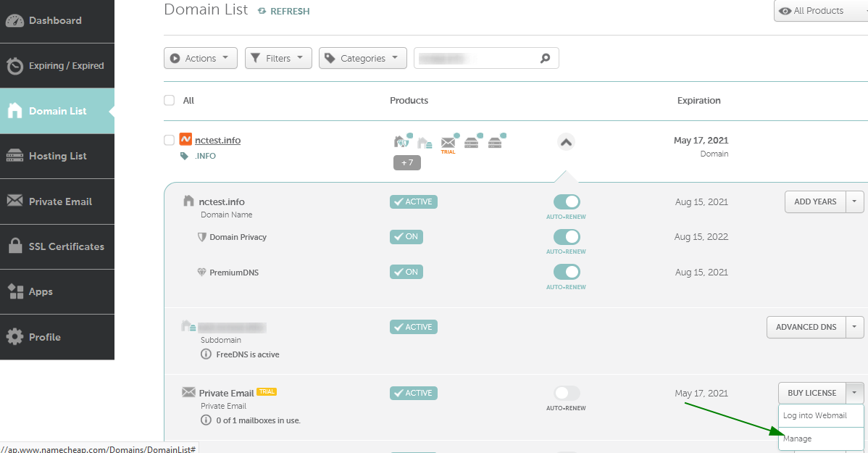This screenshot has width=868, height=453.
Task: Click the FreeDNS is active text
Action: click(248, 354)
